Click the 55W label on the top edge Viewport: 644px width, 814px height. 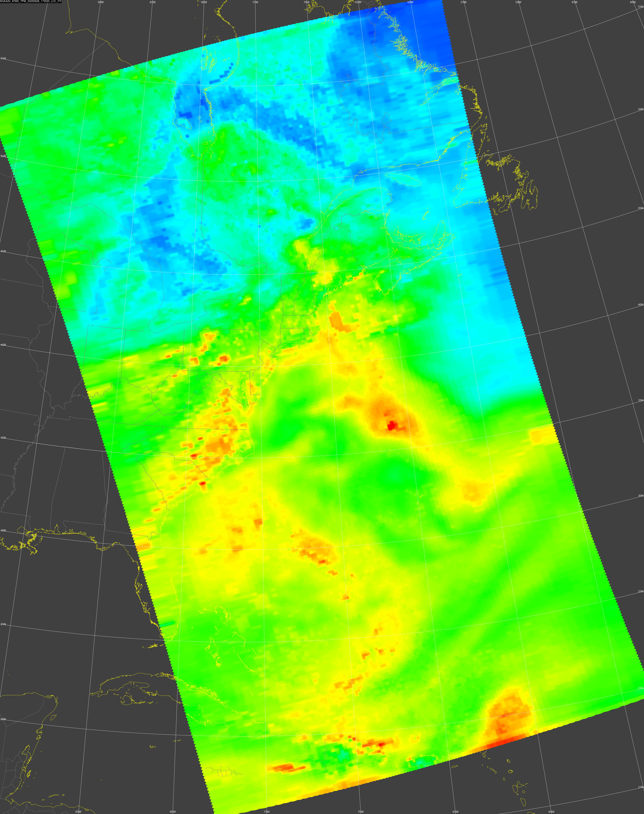coord(463,2)
